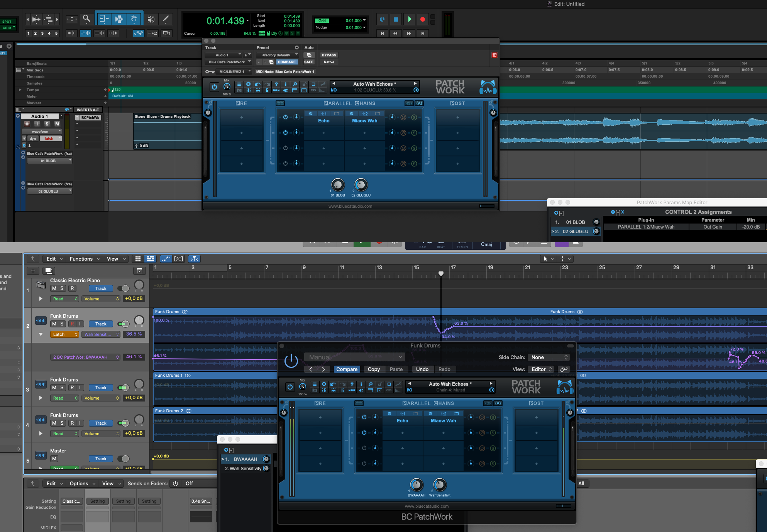Go to next preset after Auto Wah Echoes in Pro Tools PatchWork

tap(415, 84)
